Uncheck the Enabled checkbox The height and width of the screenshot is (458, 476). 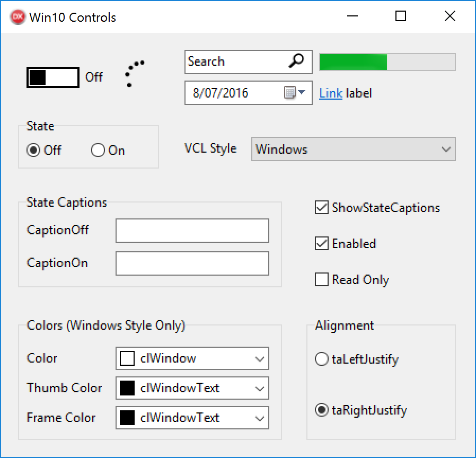[x=322, y=244]
